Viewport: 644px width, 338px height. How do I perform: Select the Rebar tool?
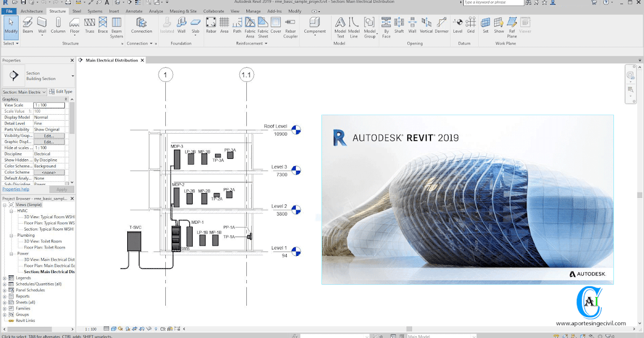[211, 26]
